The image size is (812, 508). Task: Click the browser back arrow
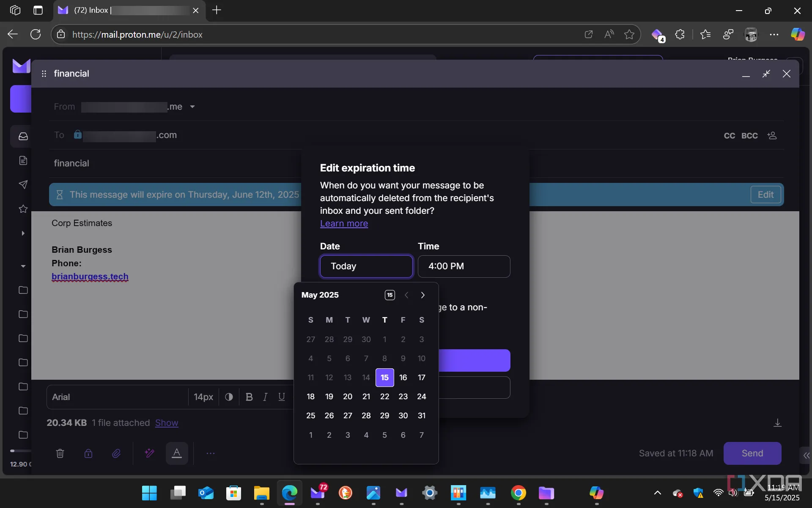(x=13, y=34)
